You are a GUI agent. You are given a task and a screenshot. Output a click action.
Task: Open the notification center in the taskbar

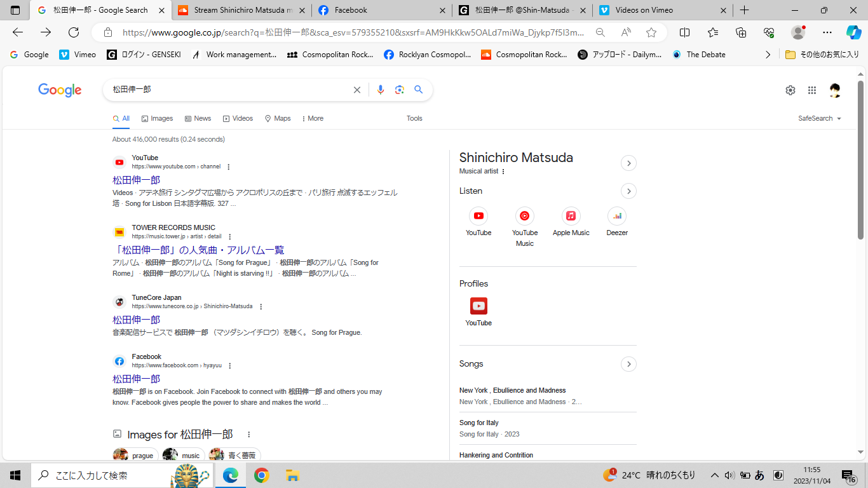click(850, 475)
